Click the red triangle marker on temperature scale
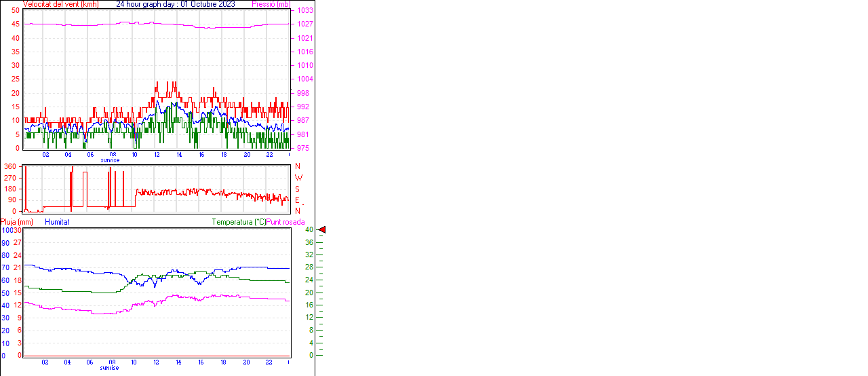This screenshot has width=868, height=376. (x=322, y=230)
